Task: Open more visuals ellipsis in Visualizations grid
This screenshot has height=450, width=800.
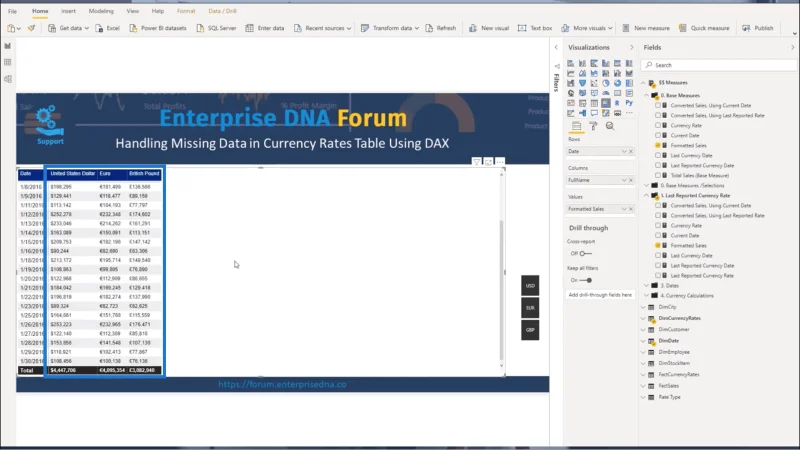Action: point(629,113)
